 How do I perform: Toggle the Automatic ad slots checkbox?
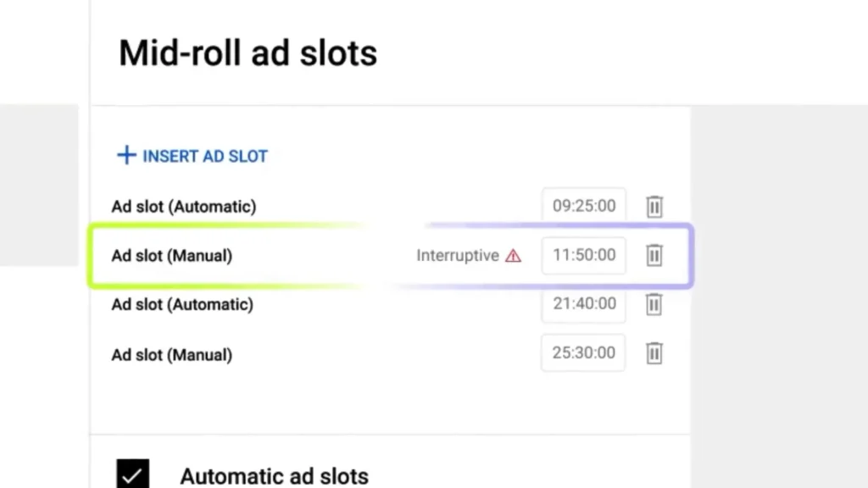132,474
